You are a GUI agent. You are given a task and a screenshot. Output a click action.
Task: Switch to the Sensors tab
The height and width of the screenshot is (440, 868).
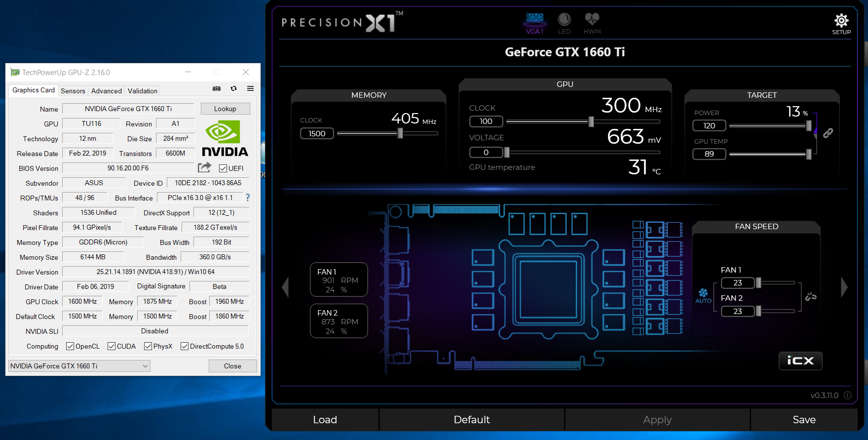coord(73,91)
